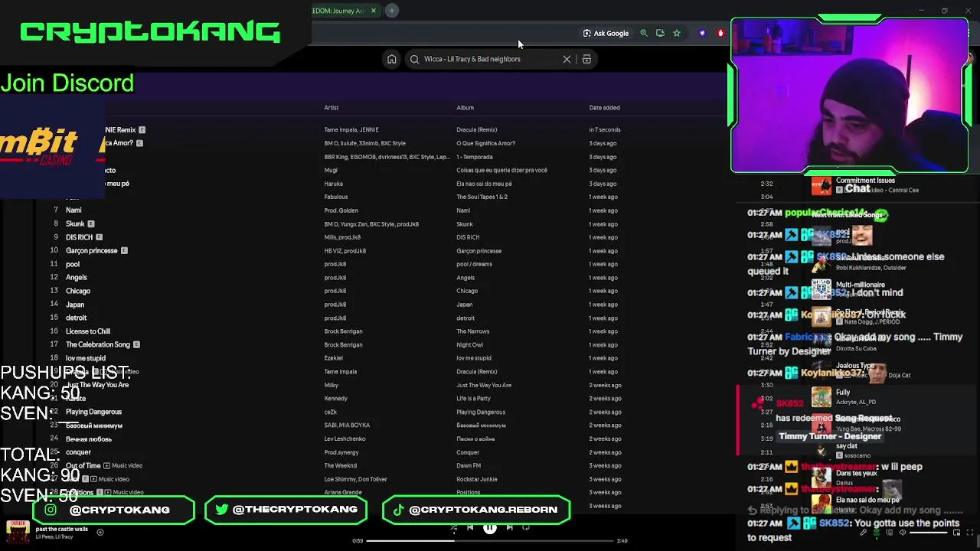Mute with the volume speaker icon
The image size is (980, 551).
[903, 533]
